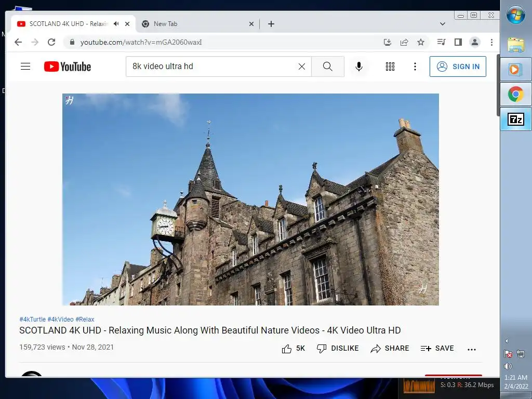The image size is (532, 399).
Task: Like the video with thumbs up
Action: pyautogui.click(x=293, y=349)
